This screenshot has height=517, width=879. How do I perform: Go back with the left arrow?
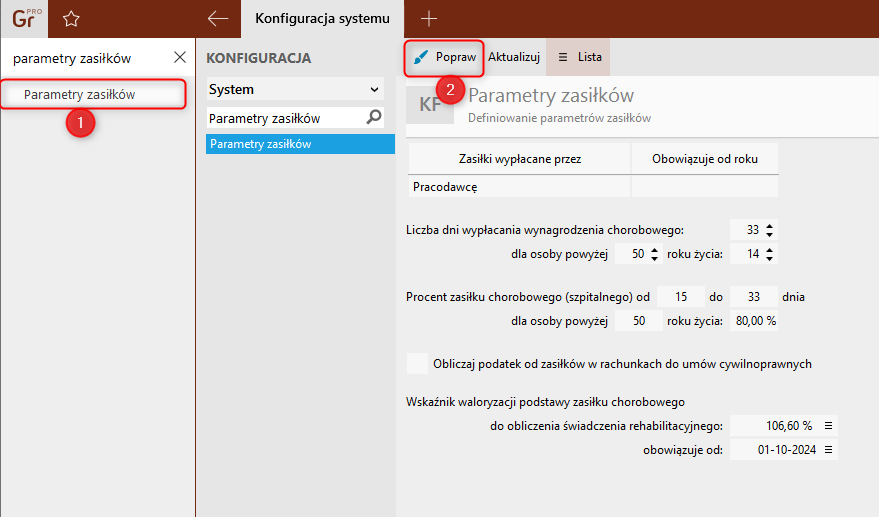[x=218, y=19]
